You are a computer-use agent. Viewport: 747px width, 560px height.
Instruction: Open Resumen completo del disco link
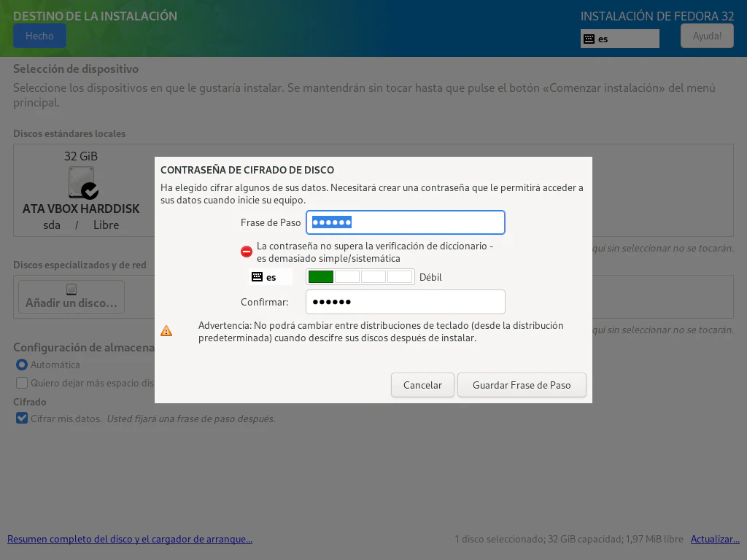click(x=130, y=540)
